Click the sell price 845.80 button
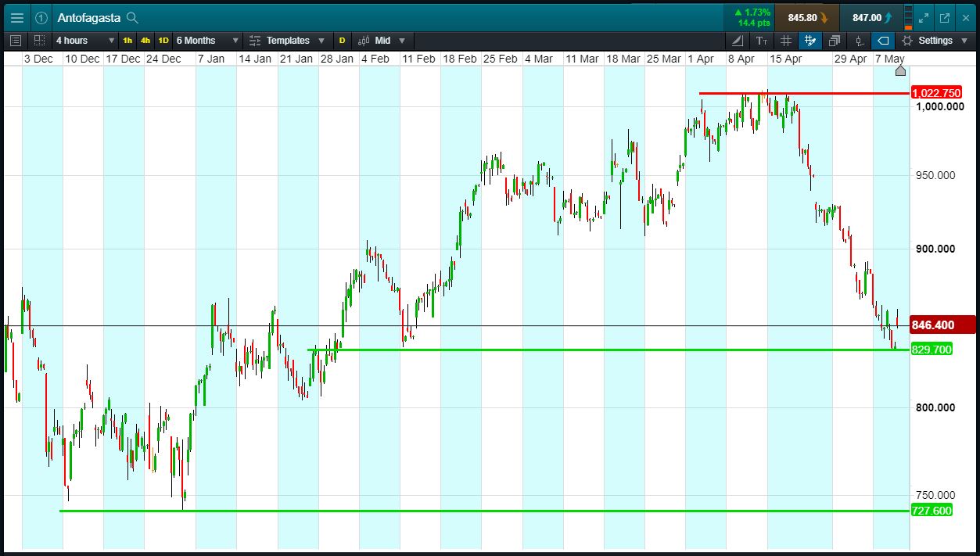Image resolution: width=980 pixels, height=556 pixels. point(807,17)
